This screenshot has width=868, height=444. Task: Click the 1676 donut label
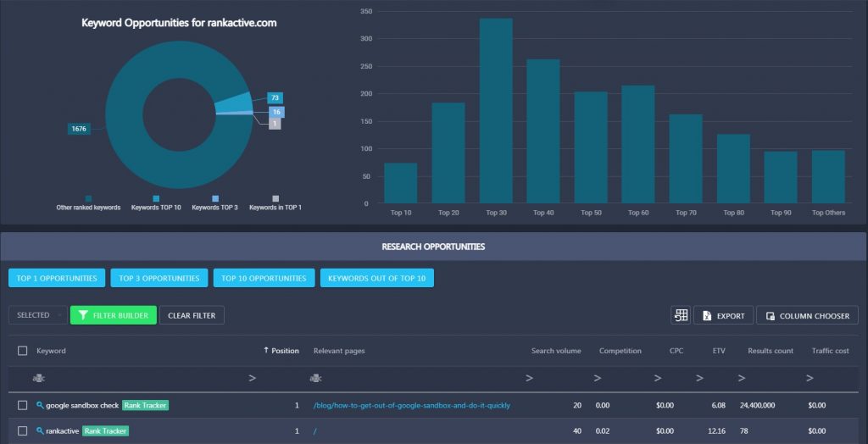pyautogui.click(x=79, y=129)
